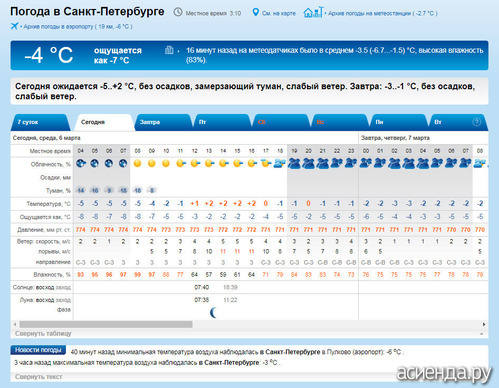Open Архив погоды в аэропорту link
The width and height of the screenshot is (499, 388).
click(78, 26)
